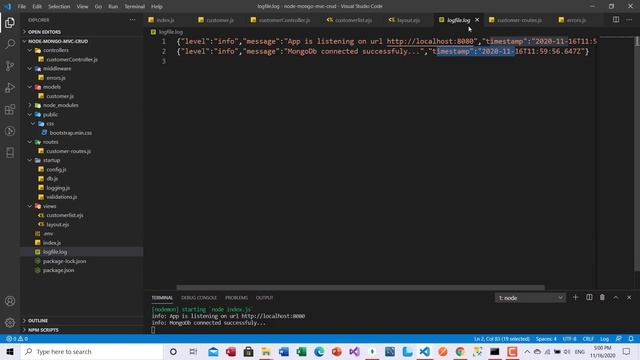Change the UTF-8 encoding in status bar
The width and height of the screenshot is (640, 360).
point(569,339)
